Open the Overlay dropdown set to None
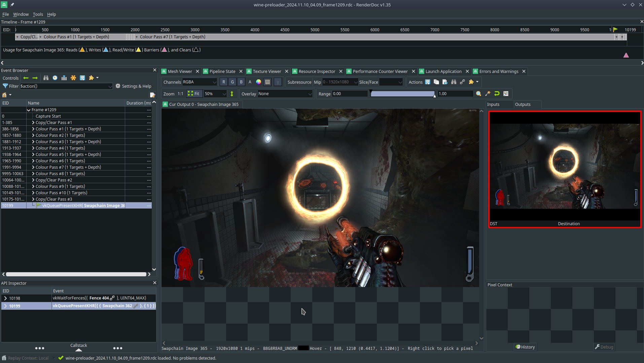This screenshot has width=644, height=363. click(285, 94)
